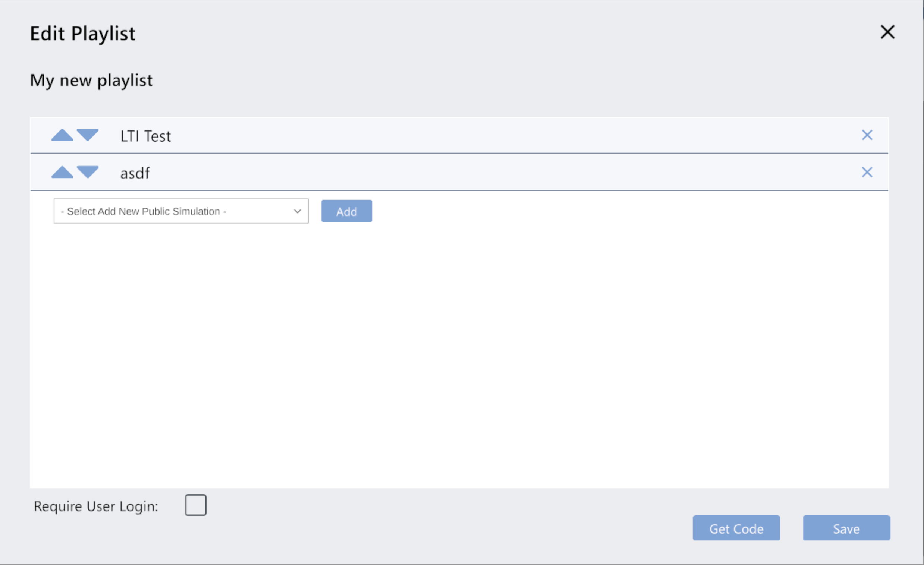924x565 pixels.
Task: Save the playlist changes
Action: (x=846, y=528)
